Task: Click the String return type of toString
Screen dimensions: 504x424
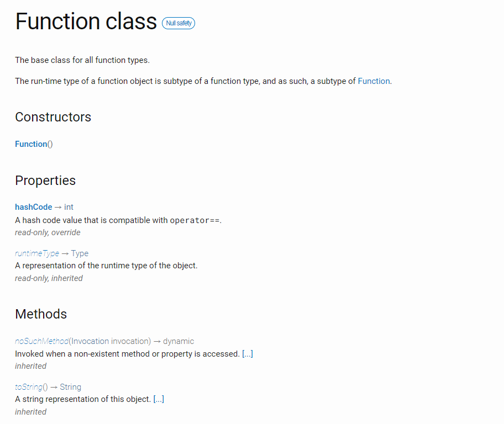Action: click(71, 387)
